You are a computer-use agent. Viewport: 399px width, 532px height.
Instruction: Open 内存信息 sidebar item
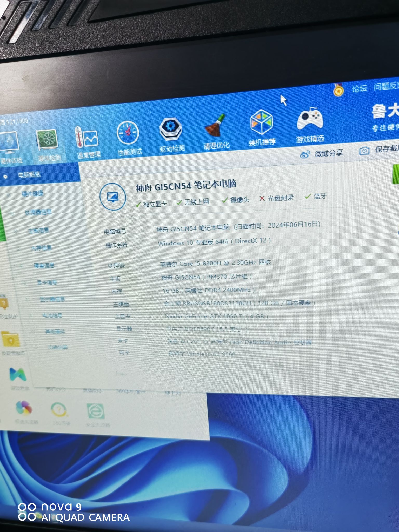(x=41, y=248)
